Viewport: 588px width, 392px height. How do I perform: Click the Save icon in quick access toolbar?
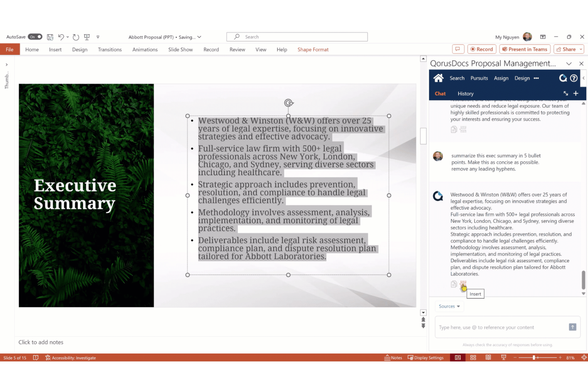(50, 37)
